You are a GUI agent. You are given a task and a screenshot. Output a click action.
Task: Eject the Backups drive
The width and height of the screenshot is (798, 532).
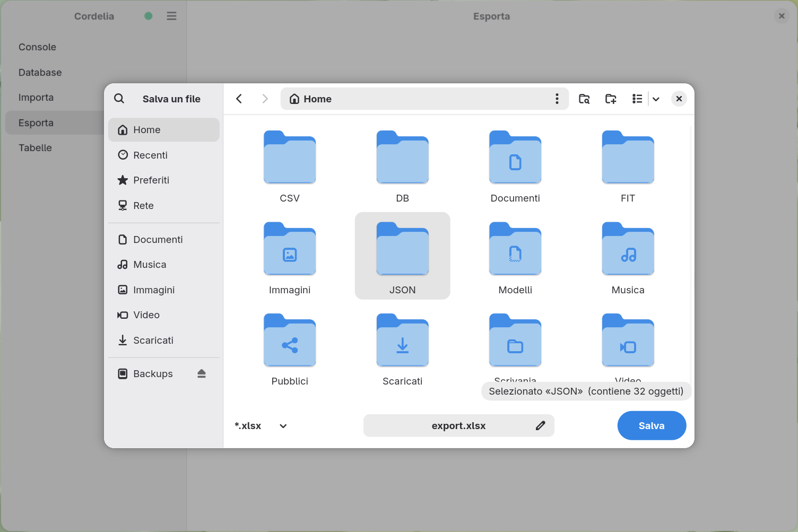coord(202,374)
